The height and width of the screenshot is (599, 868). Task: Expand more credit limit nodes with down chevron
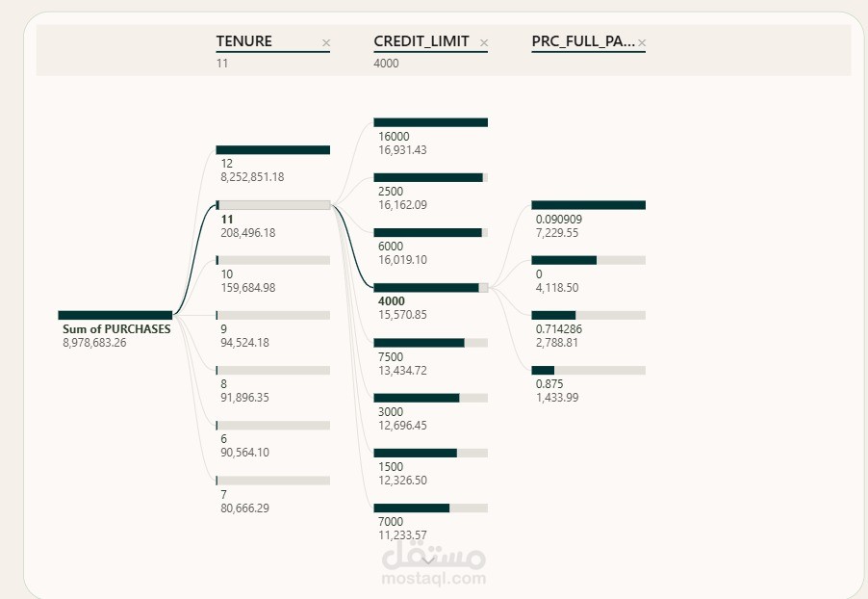(427, 560)
